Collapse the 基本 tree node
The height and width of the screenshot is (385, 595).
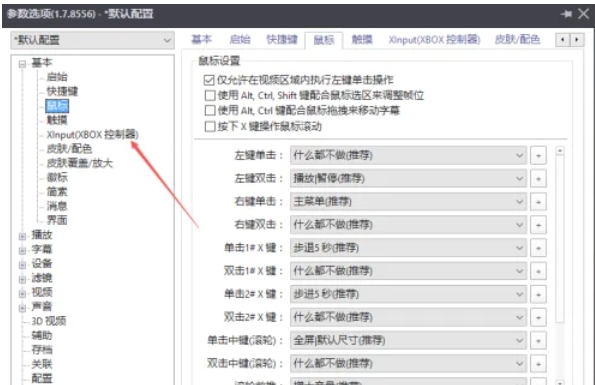pos(22,63)
